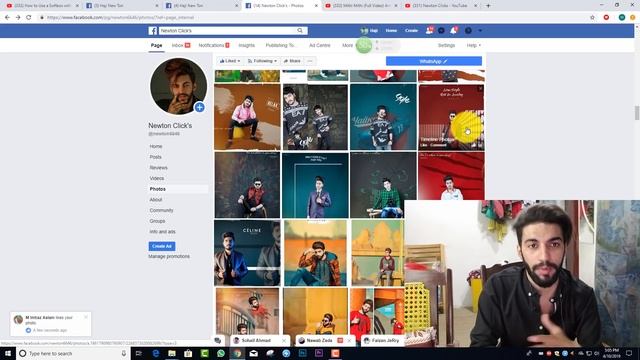Open the quick help question-mark icon

click(468, 31)
